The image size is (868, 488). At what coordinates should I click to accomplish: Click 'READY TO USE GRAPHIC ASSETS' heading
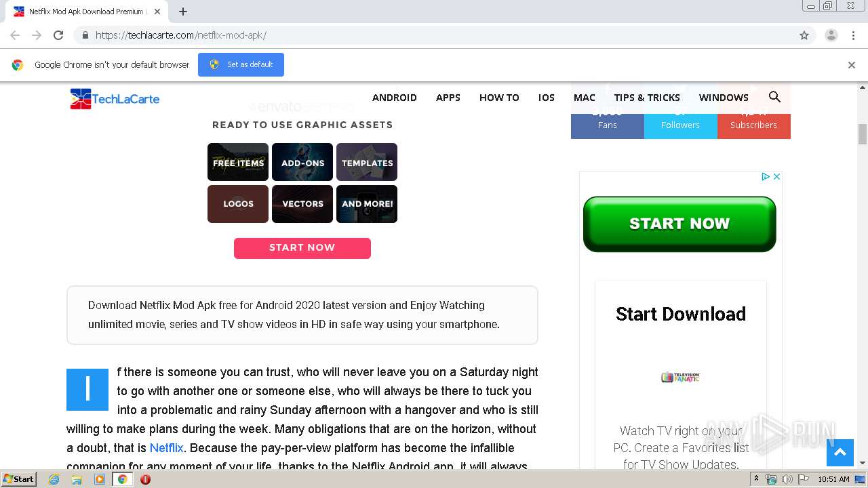point(302,125)
